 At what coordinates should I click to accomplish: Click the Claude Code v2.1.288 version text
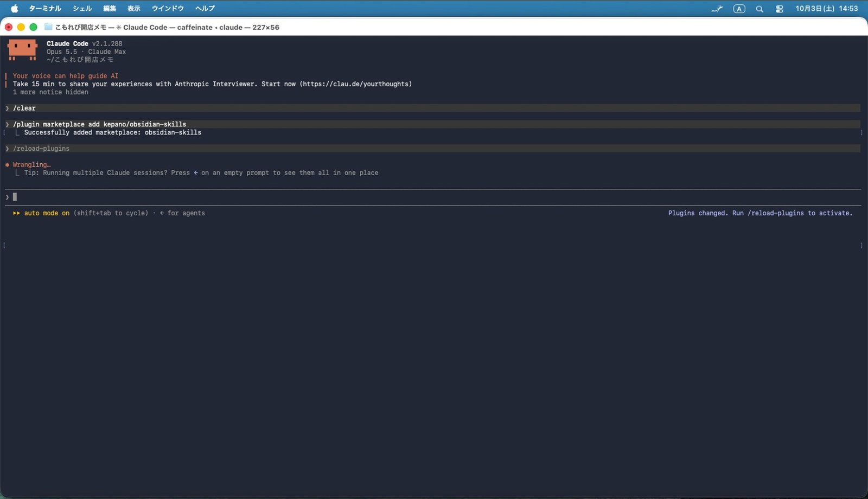pyautogui.click(x=84, y=44)
